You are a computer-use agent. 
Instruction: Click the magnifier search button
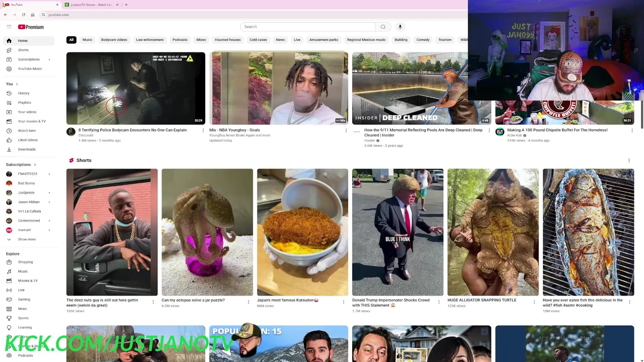coord(383,27)
